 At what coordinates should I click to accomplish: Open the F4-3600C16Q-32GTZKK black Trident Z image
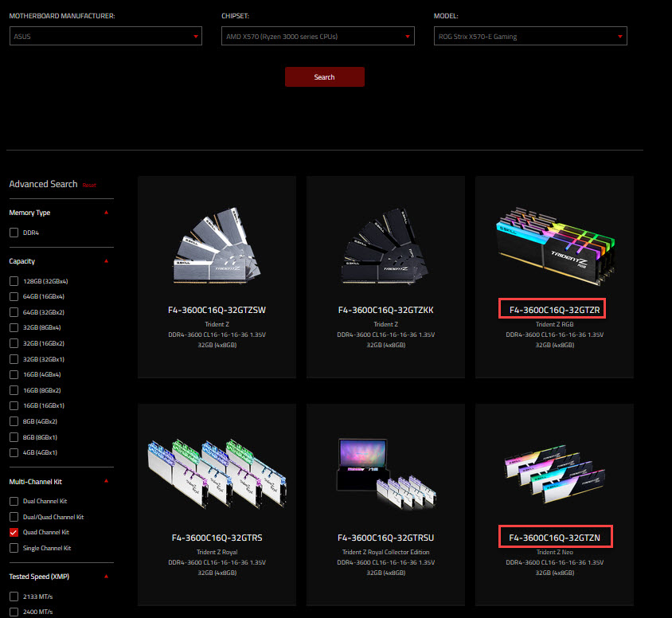pyautogui.click(x=385, y=246)
